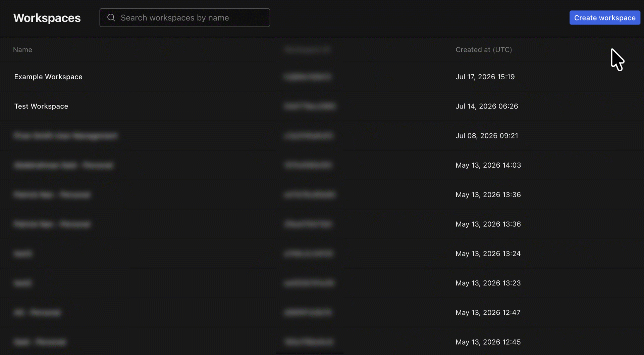The height and width of the screenshot is (355, 644).
Task: Click the Name column header
Action: click(x=22, y=50)
